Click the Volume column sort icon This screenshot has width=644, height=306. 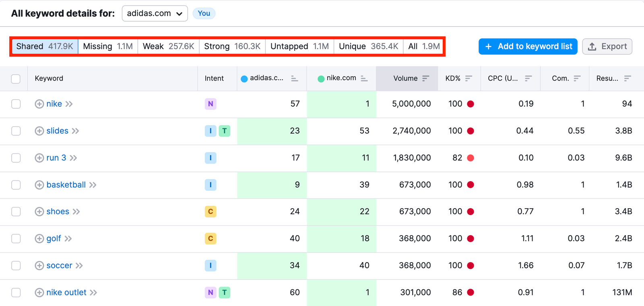[x=426, y=79]
